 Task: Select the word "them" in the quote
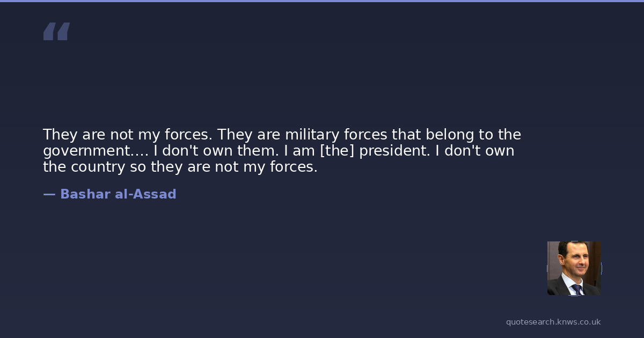(257, 151)
